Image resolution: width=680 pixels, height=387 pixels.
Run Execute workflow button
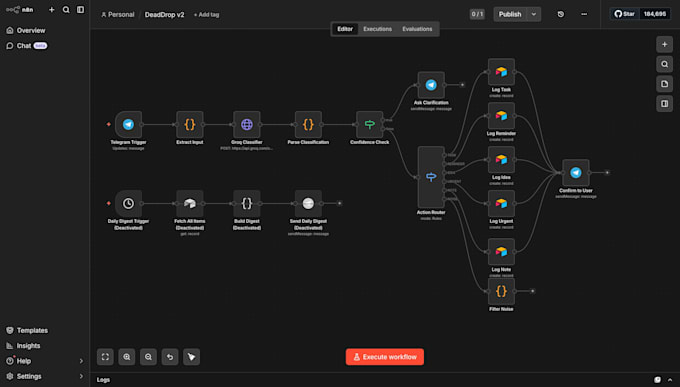tap(385, 357)
